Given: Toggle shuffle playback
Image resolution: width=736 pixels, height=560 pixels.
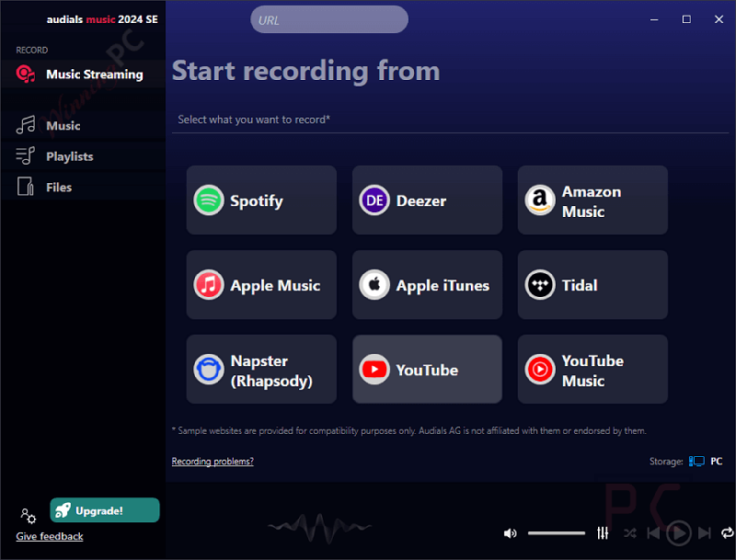Looking at the screenshot, I should (x=630, y=533).
